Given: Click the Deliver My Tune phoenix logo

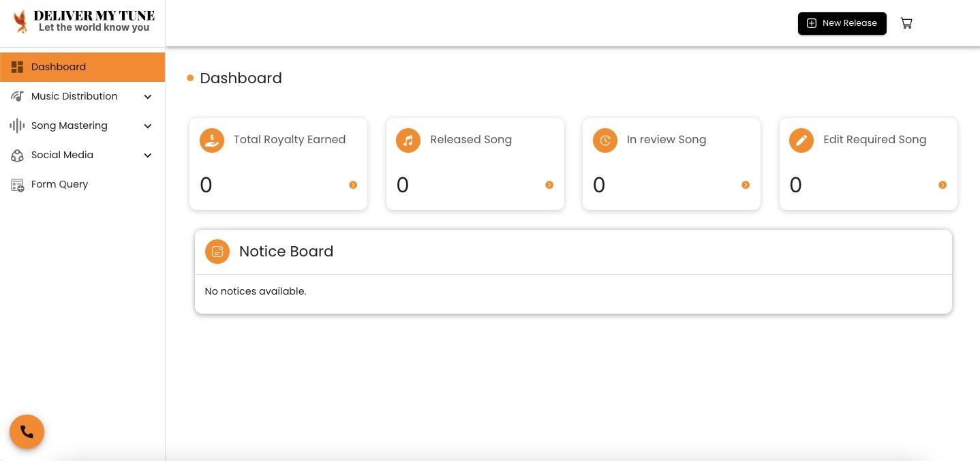Looking at the screenshot, I should click(22, 21).
